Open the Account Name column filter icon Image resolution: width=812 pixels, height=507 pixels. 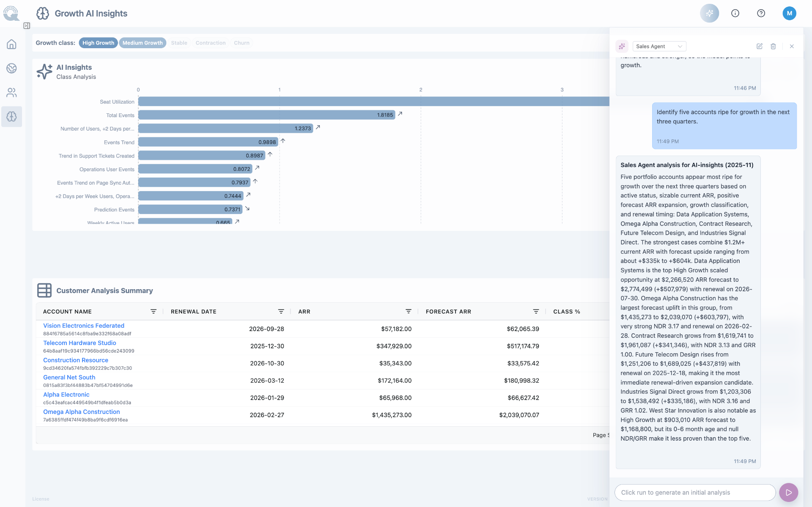click(x=154, y=311)
